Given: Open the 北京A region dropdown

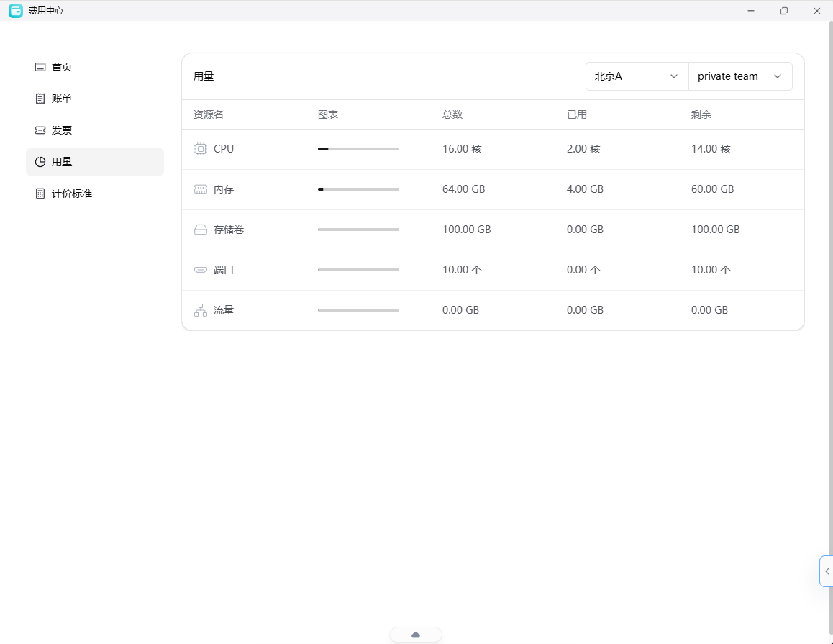Looking at the screenshot, I should pyautogui.click(x=637, y=76).
